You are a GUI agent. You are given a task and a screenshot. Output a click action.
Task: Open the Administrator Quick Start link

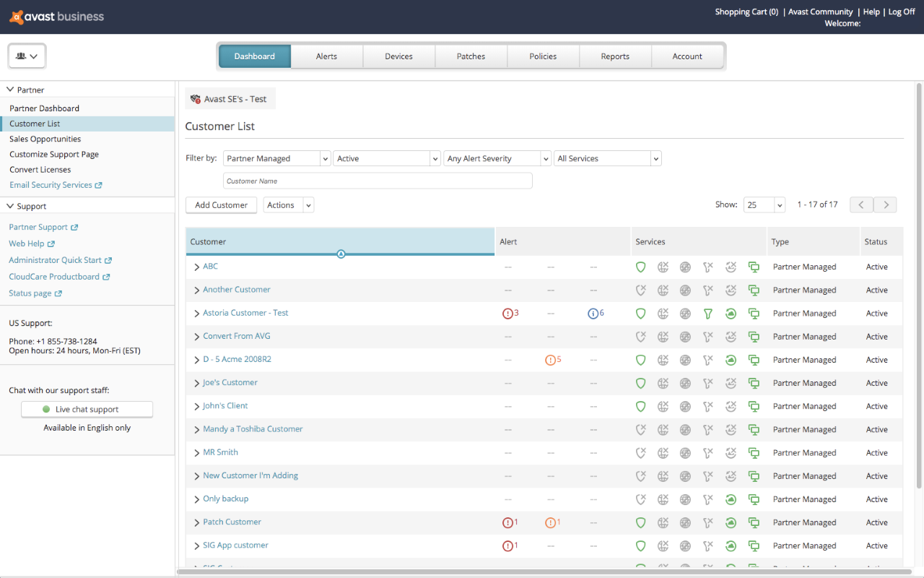pos(55,260)
